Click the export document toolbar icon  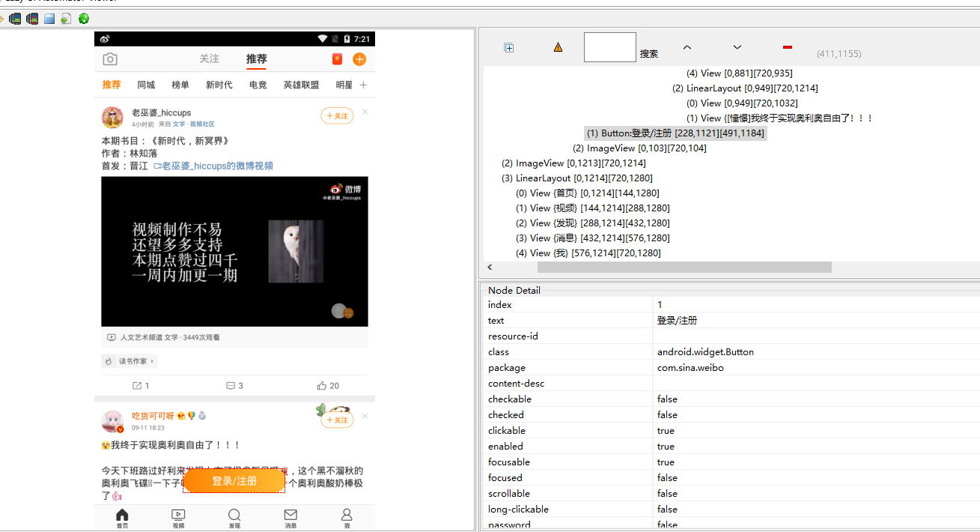[67, 19]
